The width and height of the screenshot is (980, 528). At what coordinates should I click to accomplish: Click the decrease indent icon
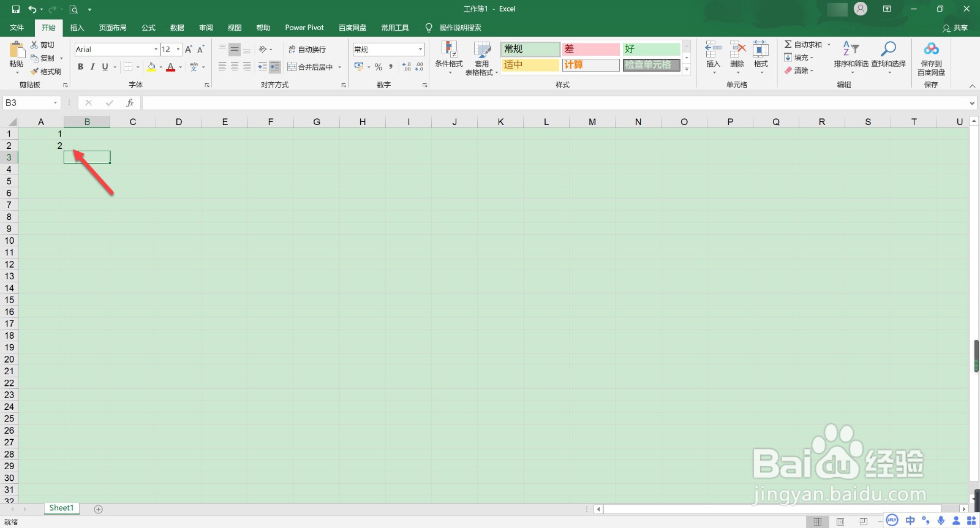pyautogui.click(x=263, y=67)
